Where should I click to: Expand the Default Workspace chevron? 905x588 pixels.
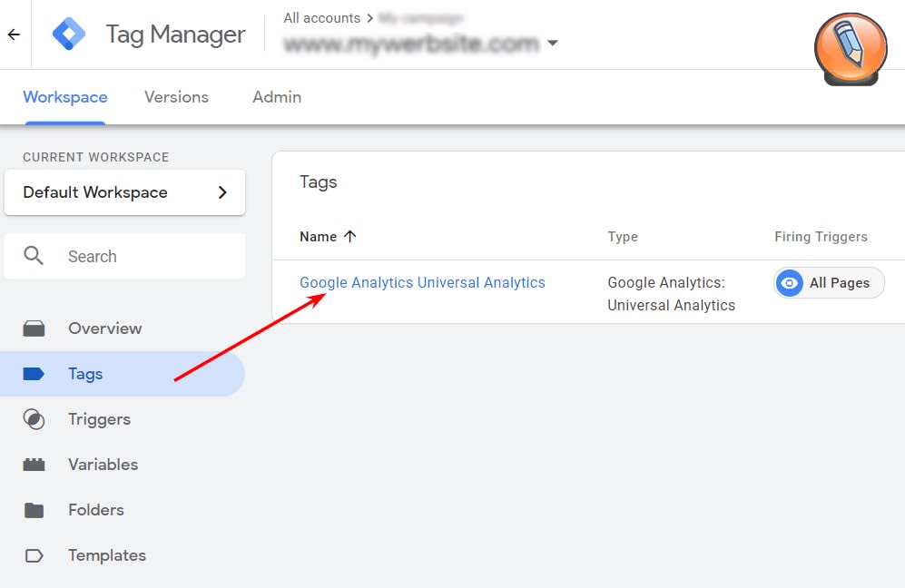(223, 192)
